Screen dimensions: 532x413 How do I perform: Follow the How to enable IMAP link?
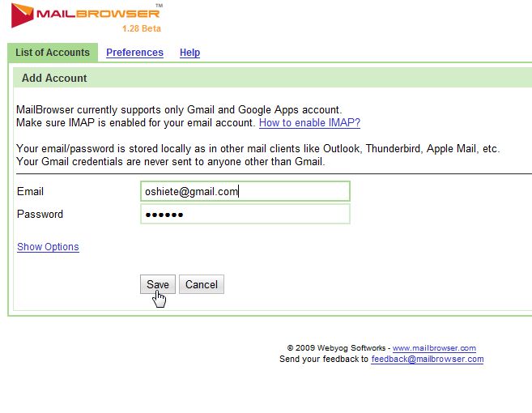coord(309,122)
